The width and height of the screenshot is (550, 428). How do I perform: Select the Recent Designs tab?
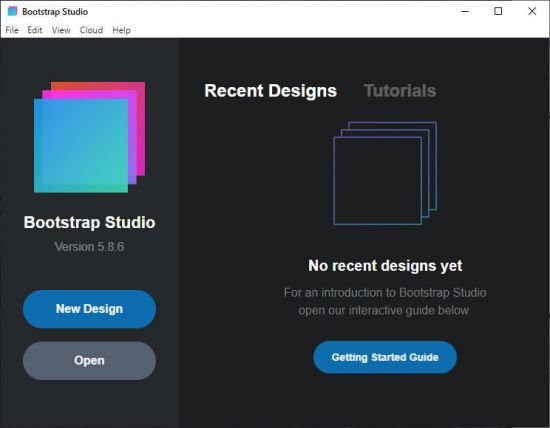pos(270,91)
